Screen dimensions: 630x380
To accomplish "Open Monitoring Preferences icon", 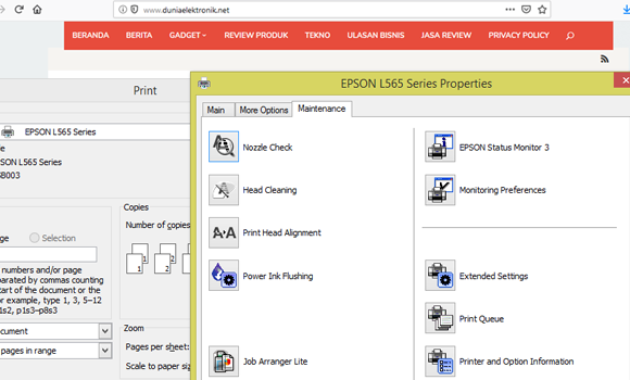I will coord(440,190).
